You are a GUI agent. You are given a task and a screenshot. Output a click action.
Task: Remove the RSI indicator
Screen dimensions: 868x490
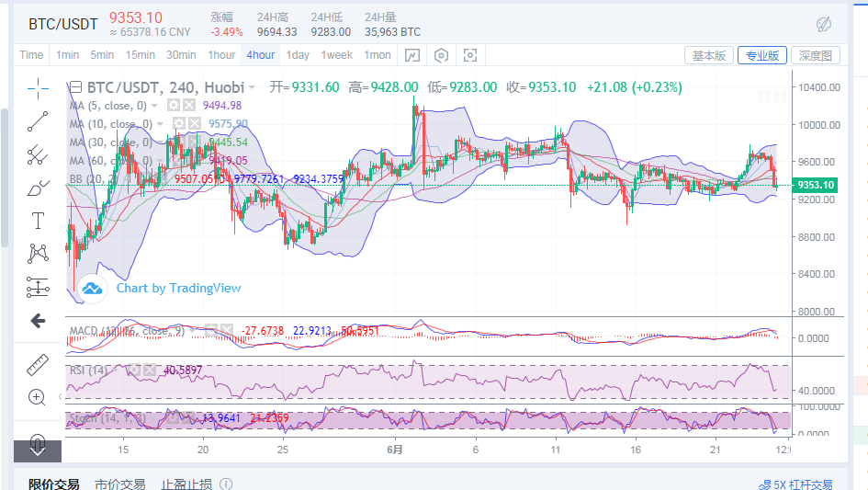pyautogui.click(x=150, y=370)
